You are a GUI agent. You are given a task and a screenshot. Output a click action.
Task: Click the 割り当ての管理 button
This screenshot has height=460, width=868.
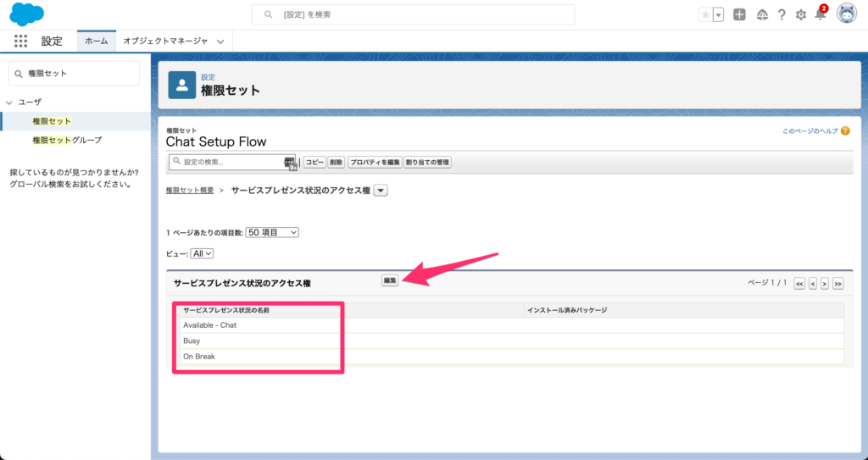[427, 162]
